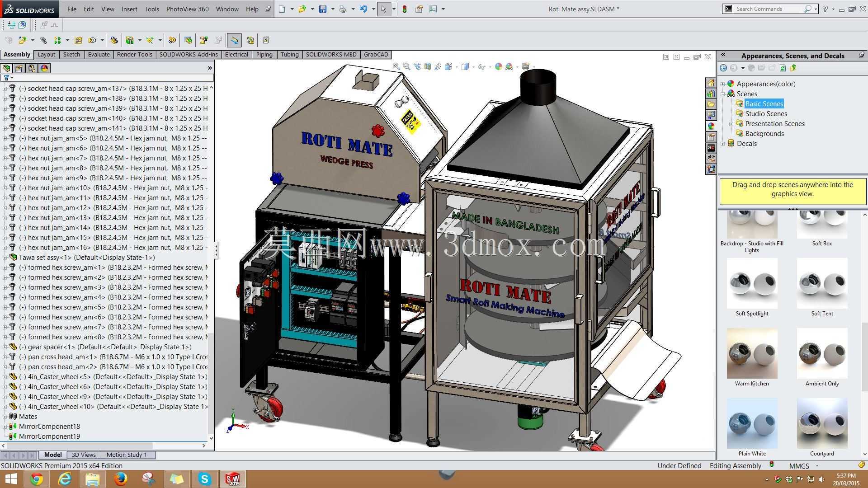Click the Print icon in the top toolbar

click(x=343, y=9)
